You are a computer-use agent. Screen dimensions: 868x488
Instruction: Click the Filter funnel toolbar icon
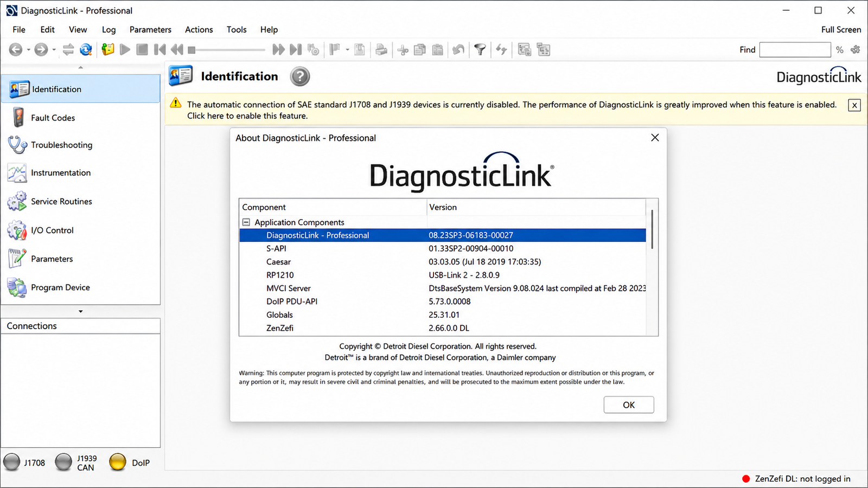(x=480, y=50)
